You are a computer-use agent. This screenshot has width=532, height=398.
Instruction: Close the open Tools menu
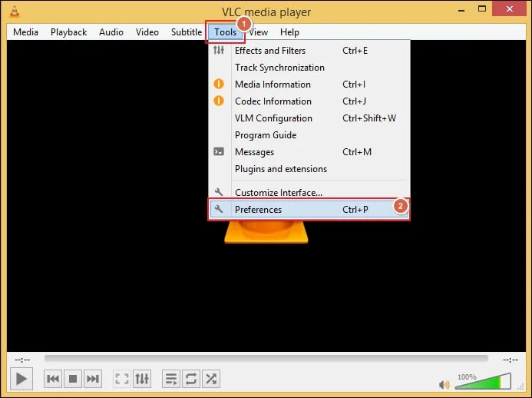(225, 32)
